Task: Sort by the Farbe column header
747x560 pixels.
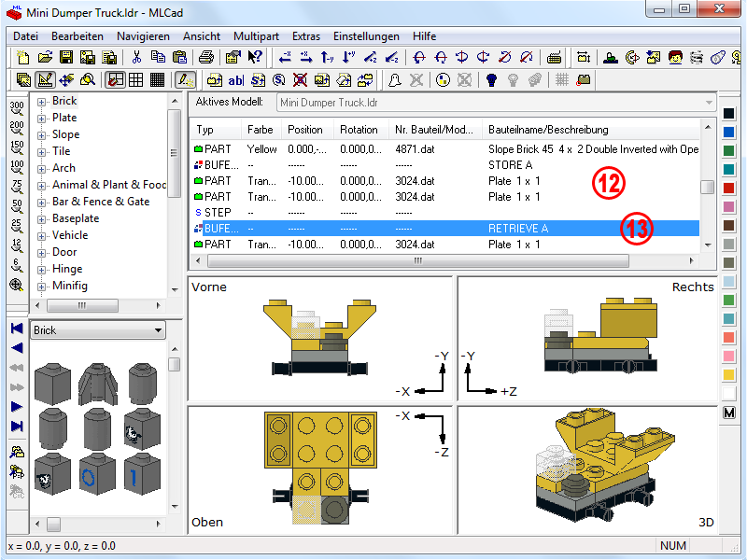Action: pos(261,130)
